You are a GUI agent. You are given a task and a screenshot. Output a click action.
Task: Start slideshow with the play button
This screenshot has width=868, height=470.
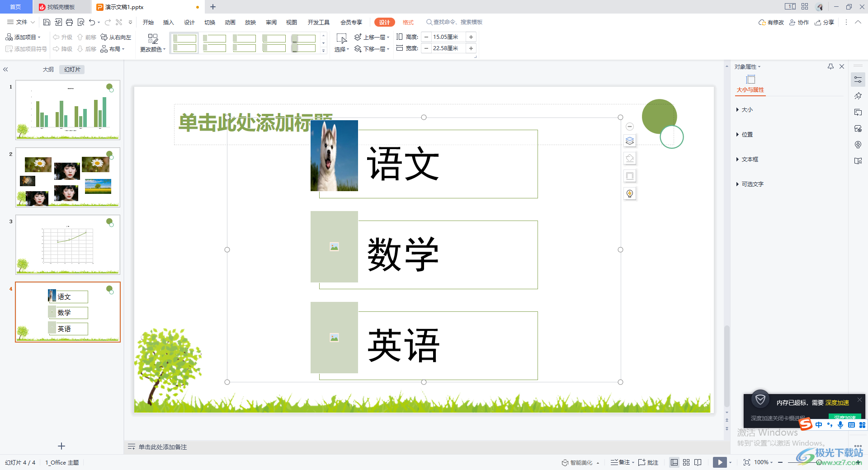(720, 462)
